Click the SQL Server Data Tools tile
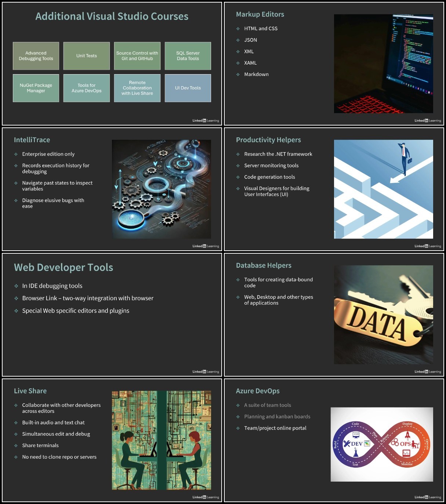The height and width of the screenshot is (504, 446). [188, 56]
